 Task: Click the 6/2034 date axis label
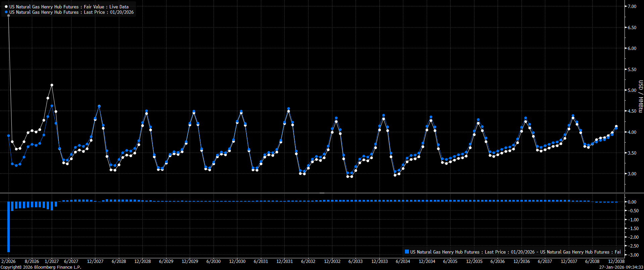(x=403, y=261)
